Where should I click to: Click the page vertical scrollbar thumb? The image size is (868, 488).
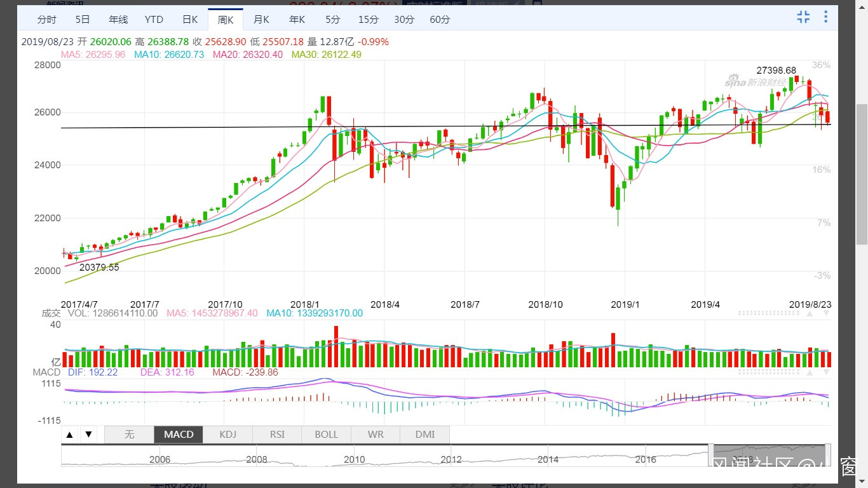[x=862, y=174]
